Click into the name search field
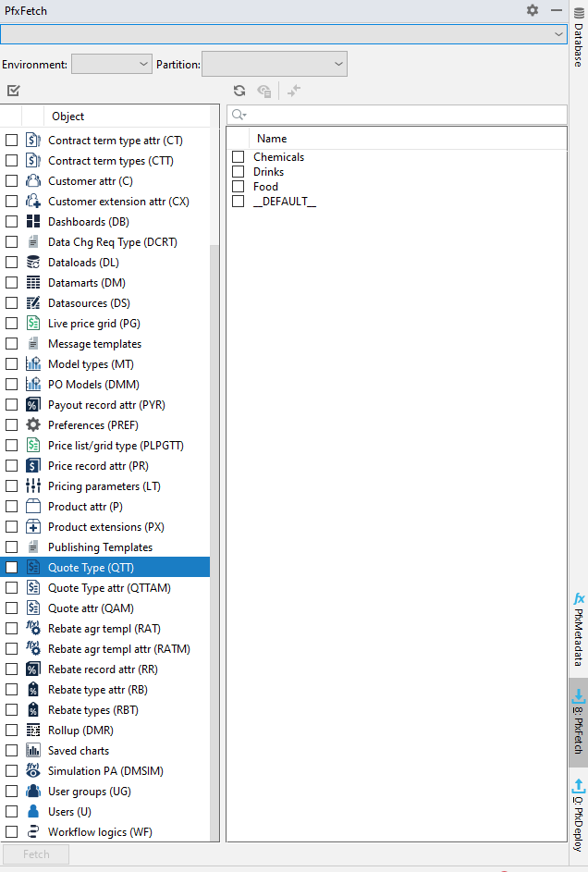Viewport: 588px width, 872px height. 403,115
